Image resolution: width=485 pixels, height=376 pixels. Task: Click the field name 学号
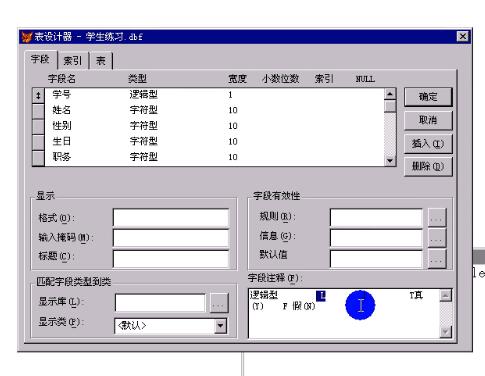click(x=62, y=95)
